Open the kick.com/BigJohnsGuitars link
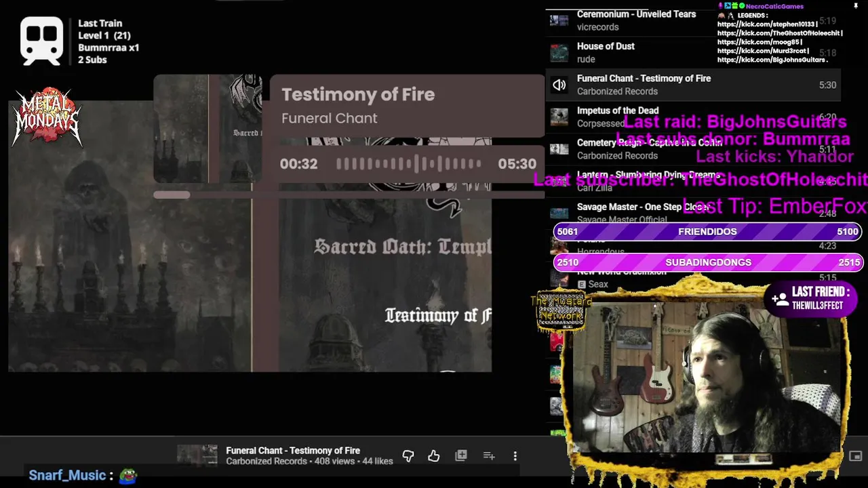The image size is (868, 488). click(x=770, y=60)
